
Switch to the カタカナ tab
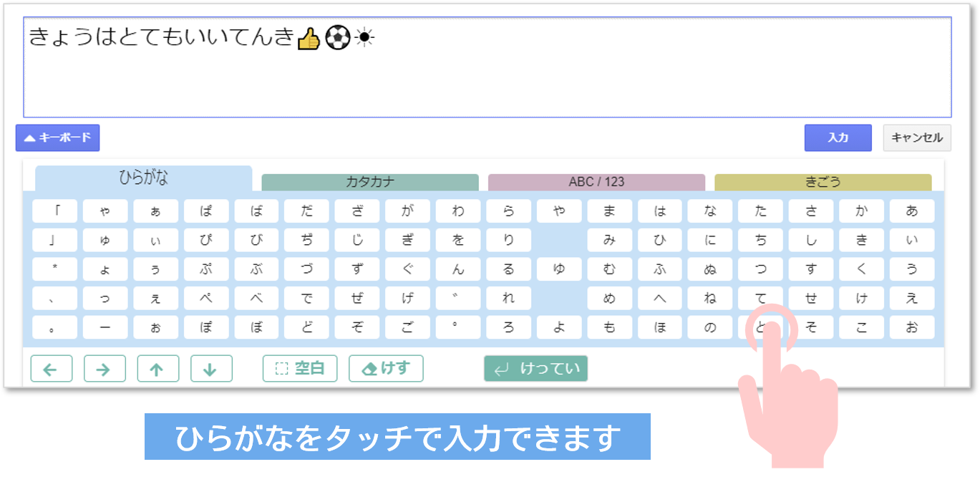pos(369,182)
